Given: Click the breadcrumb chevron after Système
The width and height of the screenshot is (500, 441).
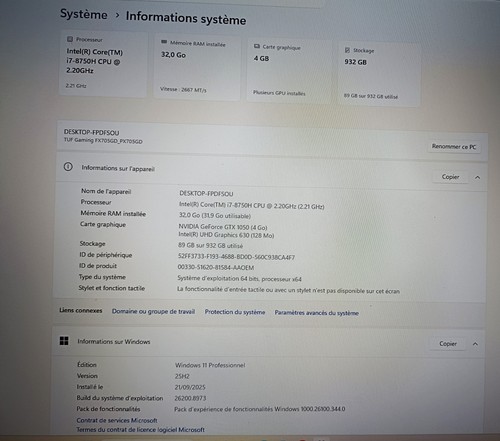Looking at the screenshot, I should (117, 15).
